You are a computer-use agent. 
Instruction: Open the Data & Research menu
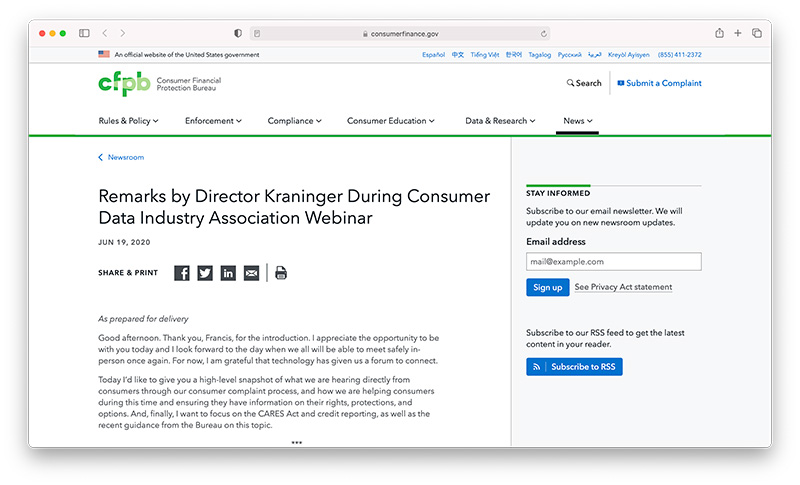pos(500,121)
